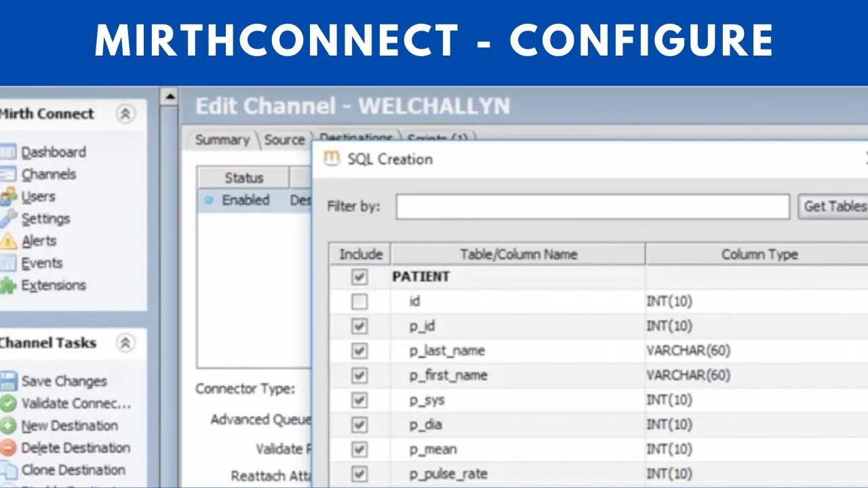Image resolution: width=868 pixels, height=488 pixels.
Task: Click the SQL Creation dialog logo icon
Action: (x=332, y=159)
